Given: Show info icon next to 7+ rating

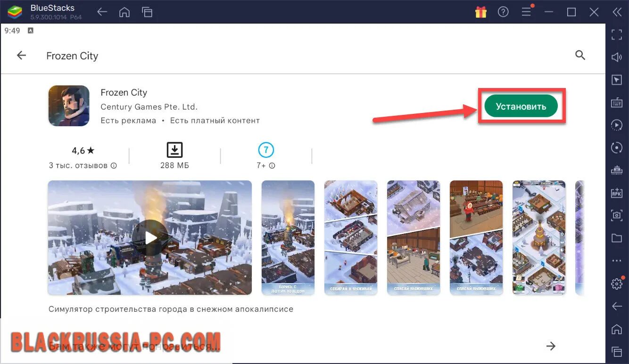Looking at the screenshot, I should (272, 166).
